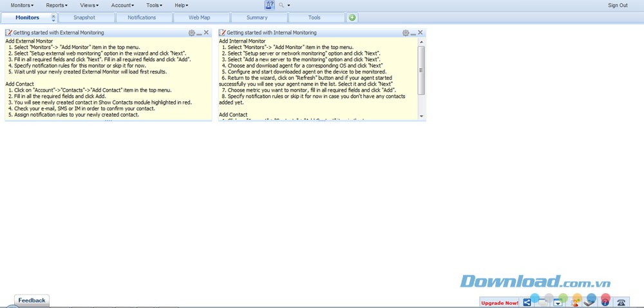Click the share icon in bottom bar
Image resolution: width=644 pixels, height=308 pixels.
527,302
